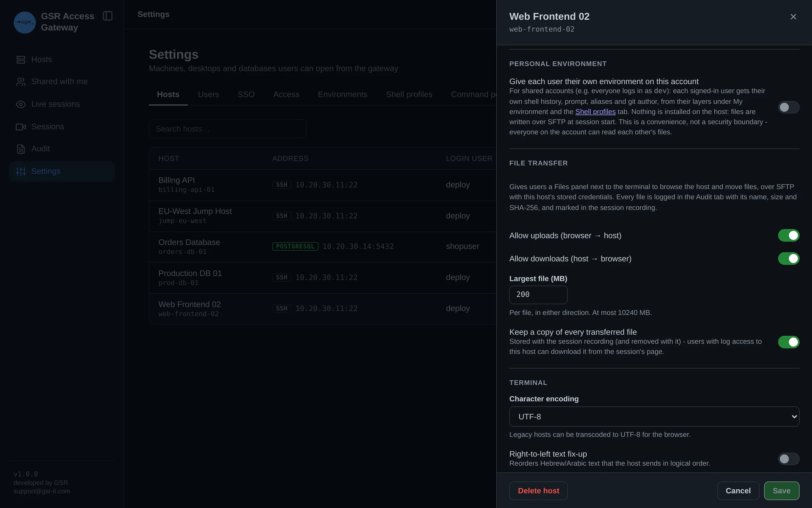Toggle Keep a copy of every transferred file
This screenshot has width=812, height=508.
click(x=788, y=342)
